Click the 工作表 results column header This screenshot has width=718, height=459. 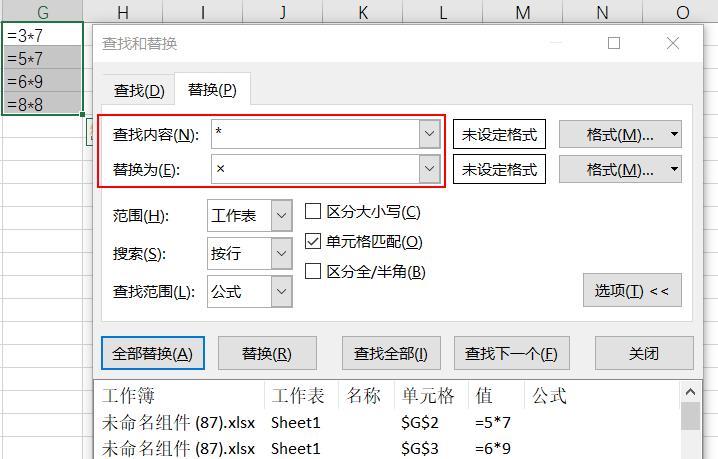click(x=301, y=395)
